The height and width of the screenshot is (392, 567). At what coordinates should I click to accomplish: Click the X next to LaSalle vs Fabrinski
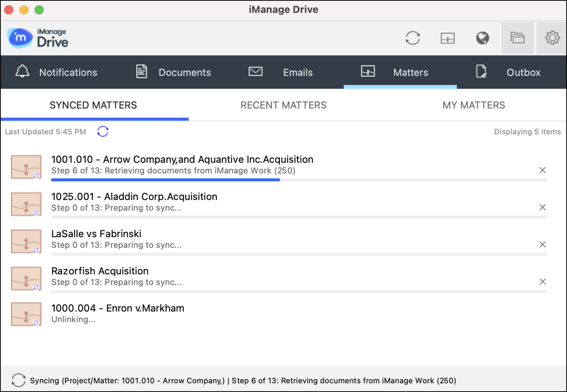click(x=542, y=244)
